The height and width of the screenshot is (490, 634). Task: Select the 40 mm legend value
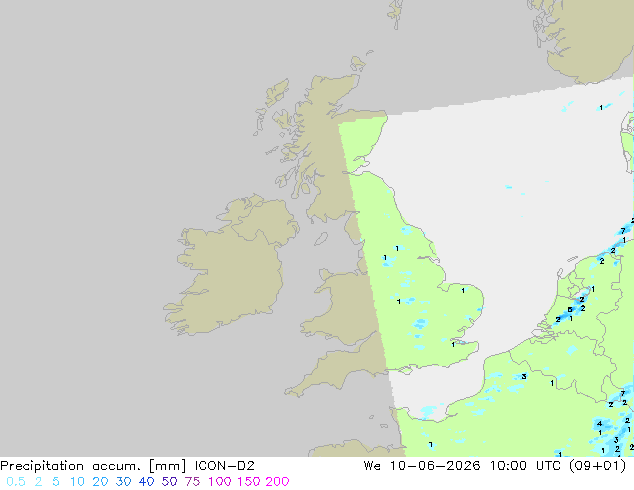[146, 482]
